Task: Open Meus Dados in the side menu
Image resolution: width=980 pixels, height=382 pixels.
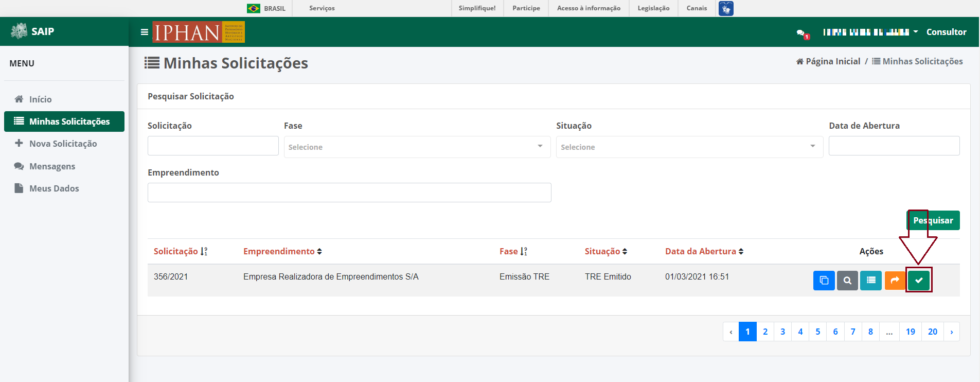Action: coord(64,188)
